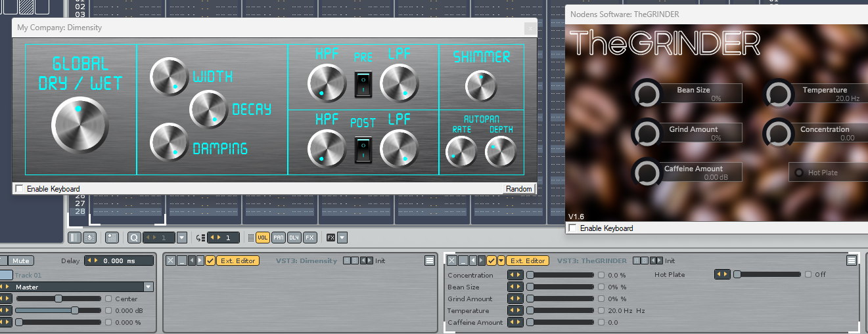Screen dimensions: 868x334
Task: Click the Delay value field
Action: coord(119,261)
